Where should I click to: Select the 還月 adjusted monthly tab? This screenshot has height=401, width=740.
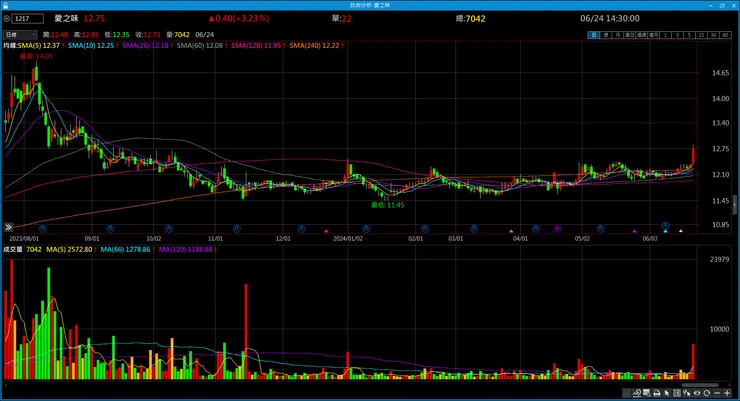(x=654, y=35)
